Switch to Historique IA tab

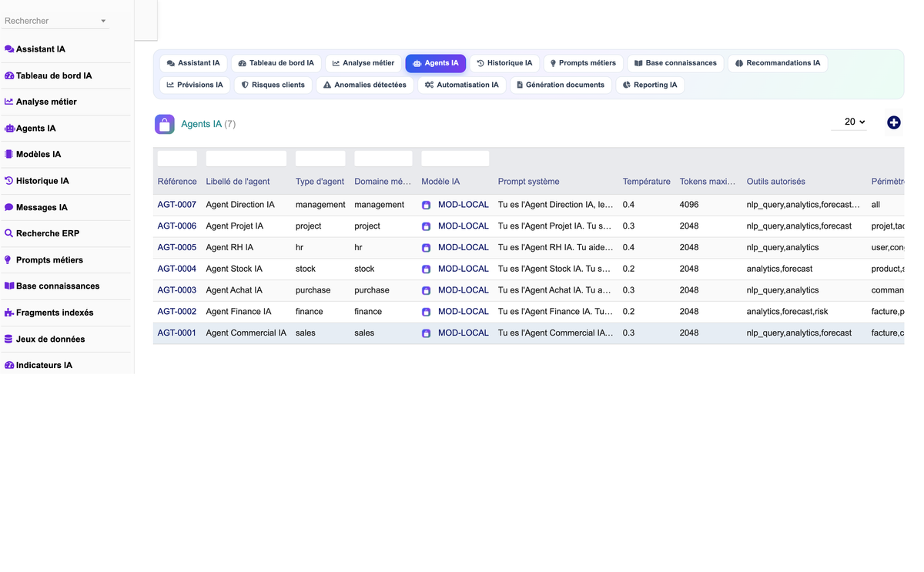pos(504,63)
